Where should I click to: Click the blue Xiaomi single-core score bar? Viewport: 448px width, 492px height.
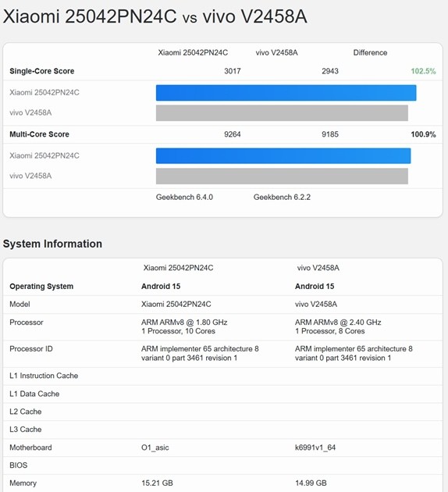tap(286, 93)
